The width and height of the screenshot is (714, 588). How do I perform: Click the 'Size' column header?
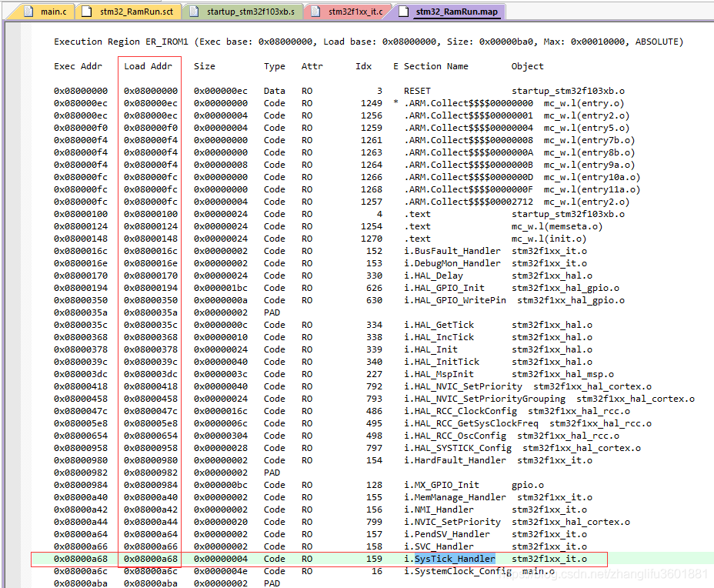point(204,66)
